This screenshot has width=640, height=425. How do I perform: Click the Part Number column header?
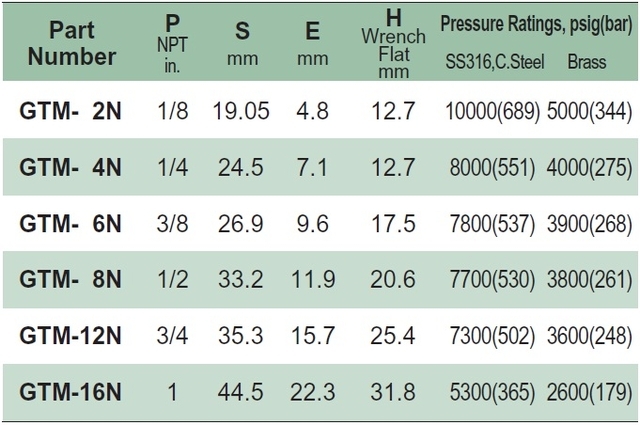72,43
